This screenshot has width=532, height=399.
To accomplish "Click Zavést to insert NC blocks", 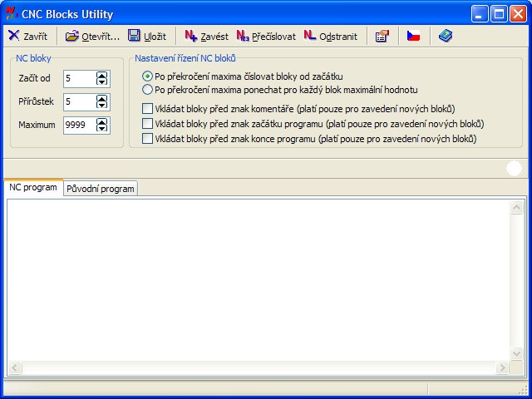I will coord(206,36).
